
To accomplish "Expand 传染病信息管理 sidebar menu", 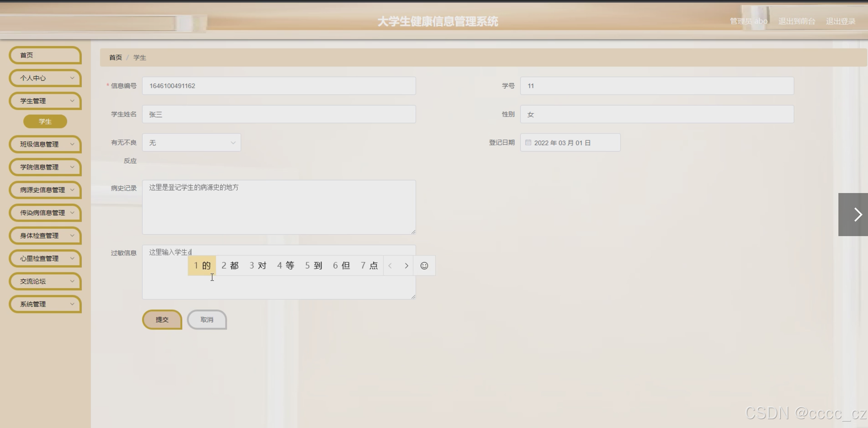I will click(x=45, y=213).
